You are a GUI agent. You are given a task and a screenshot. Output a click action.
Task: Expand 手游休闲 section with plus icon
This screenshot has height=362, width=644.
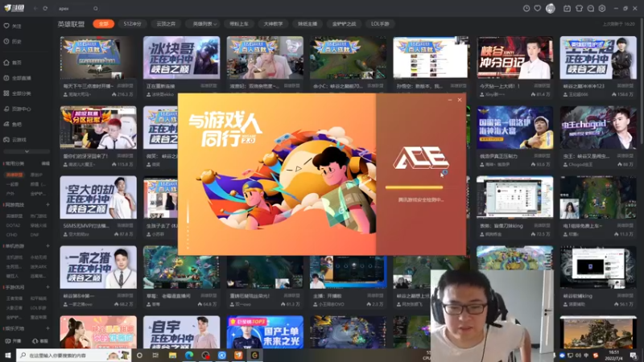point(47,287)
